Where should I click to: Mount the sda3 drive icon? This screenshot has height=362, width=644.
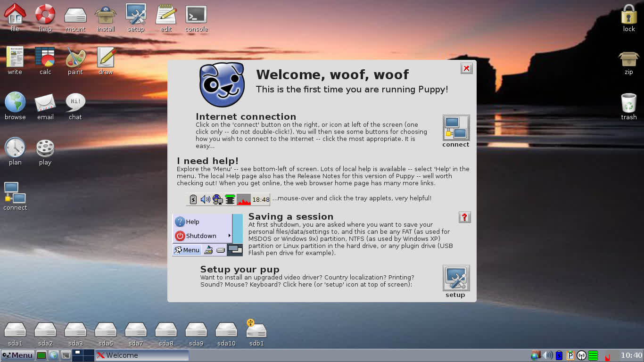pyautogui.click(x=75, y=329)
